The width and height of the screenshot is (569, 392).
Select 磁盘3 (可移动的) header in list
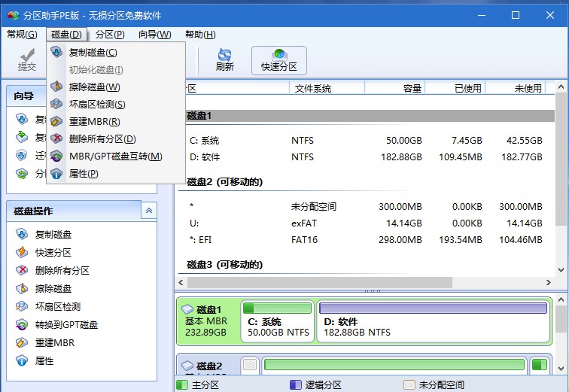224,265
